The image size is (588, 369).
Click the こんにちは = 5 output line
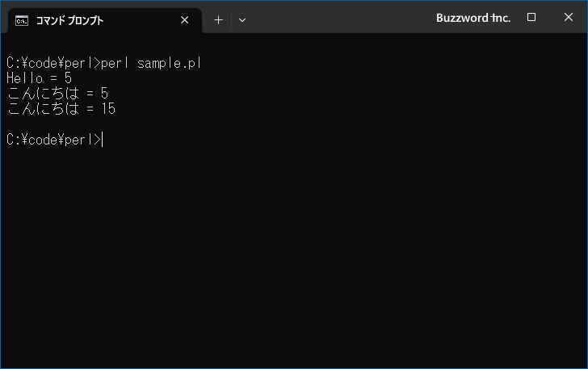coord(58,94)
